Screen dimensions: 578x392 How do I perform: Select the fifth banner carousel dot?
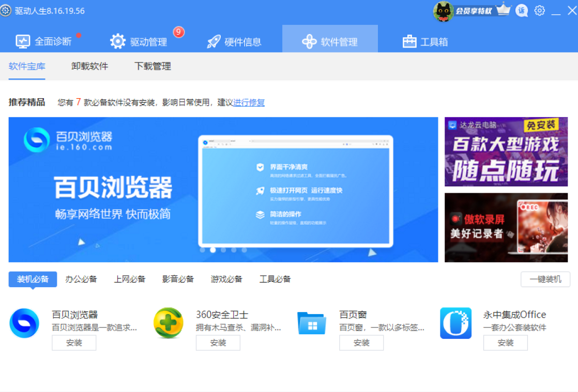(x=244, y=250)
